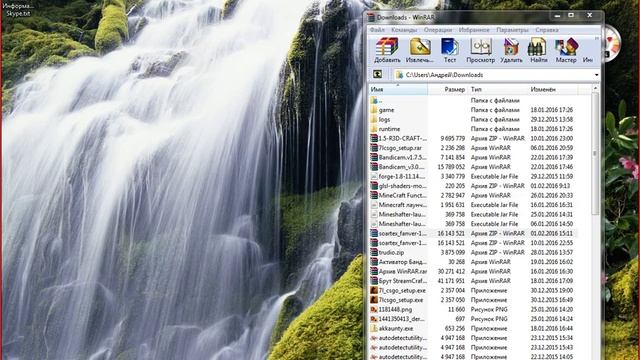Select autodetectutility dated 23.12.2015 15:34
Image resolution: width=640 pixels, height=360 pixels.
(x=473, y=338)
